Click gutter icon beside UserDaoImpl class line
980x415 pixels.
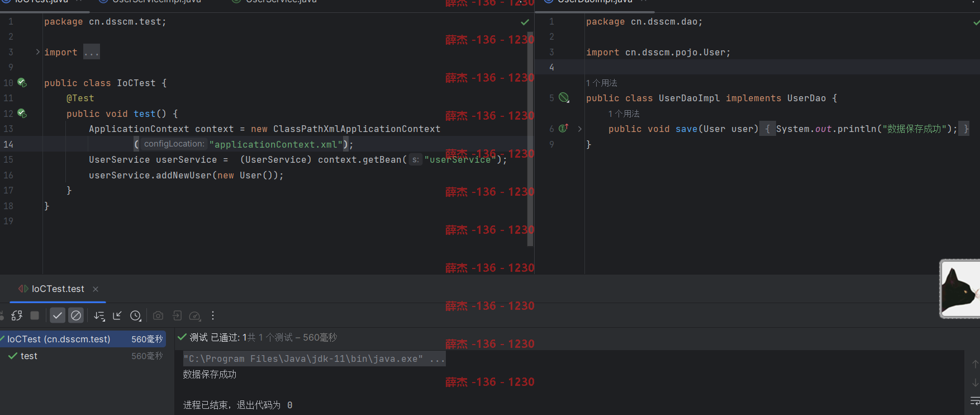564,97
